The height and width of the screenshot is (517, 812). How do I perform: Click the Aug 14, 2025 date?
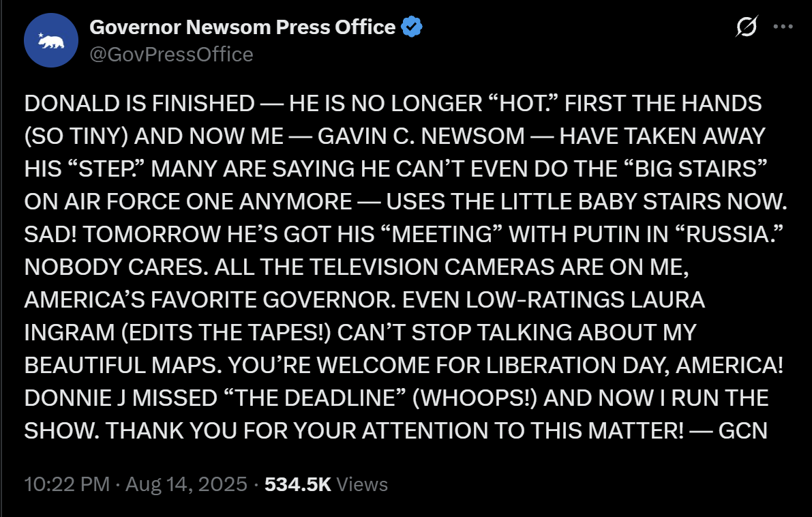[x=186, y=484]
